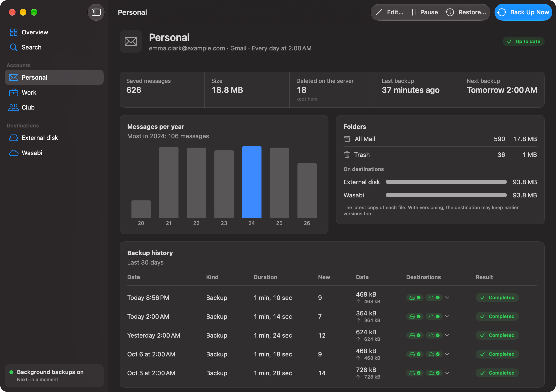Click the Edit... button
The height and width of the screenshot is (392, 556).
pyautogui.click(x=389, y=12)
